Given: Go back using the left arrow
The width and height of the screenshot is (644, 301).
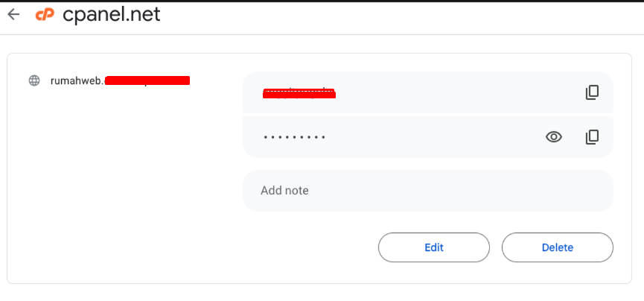Looking at the screenshot, I should (x=13, y=14).
